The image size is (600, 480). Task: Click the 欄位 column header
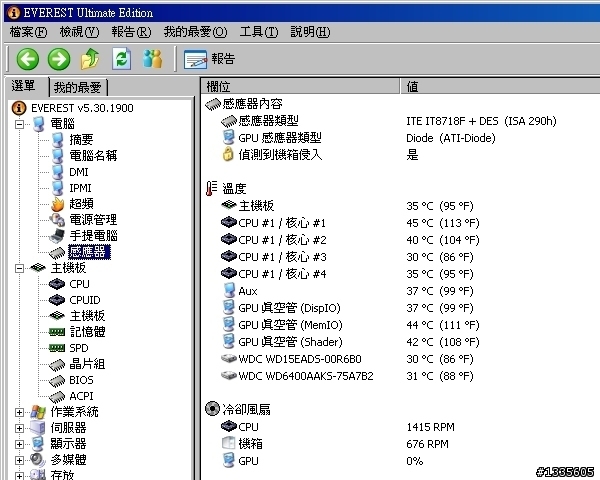pos(300,87)
